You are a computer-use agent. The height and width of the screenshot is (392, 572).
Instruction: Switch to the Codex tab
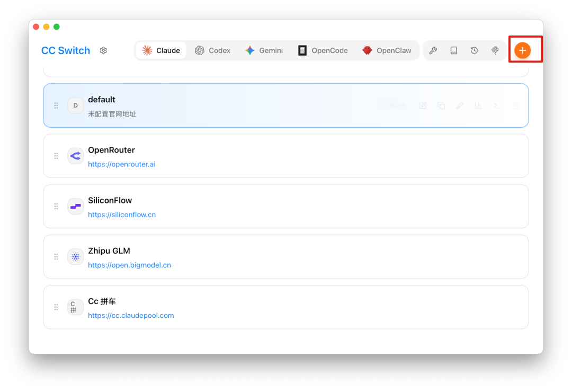coord(213,50)
